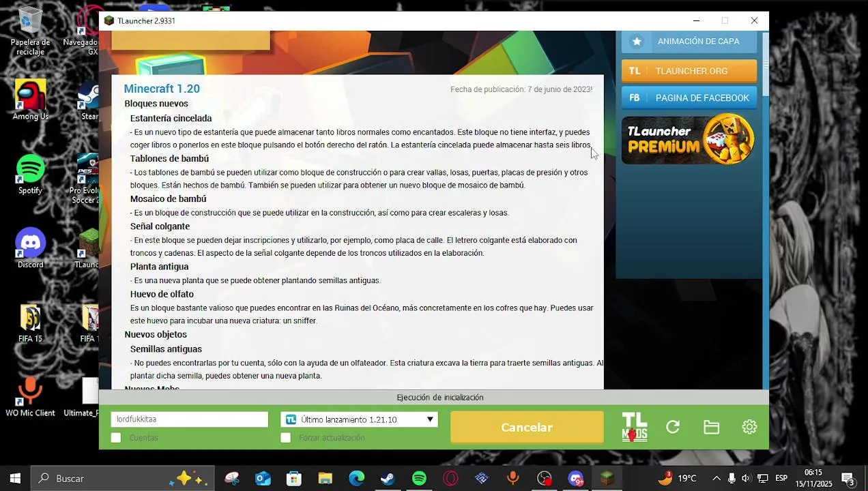Click the launcher page vertical scrollbar

point(766,64)
